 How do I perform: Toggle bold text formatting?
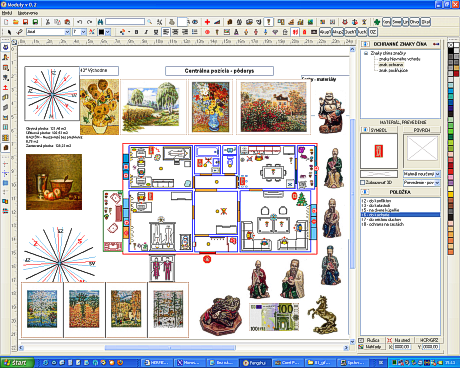[x=136, y=32]
